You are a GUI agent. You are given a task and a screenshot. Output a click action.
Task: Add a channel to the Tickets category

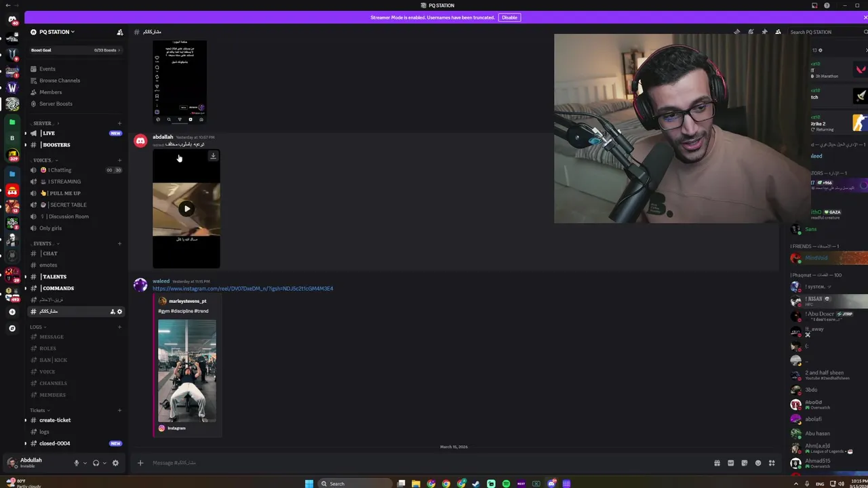tap(119, 410)
